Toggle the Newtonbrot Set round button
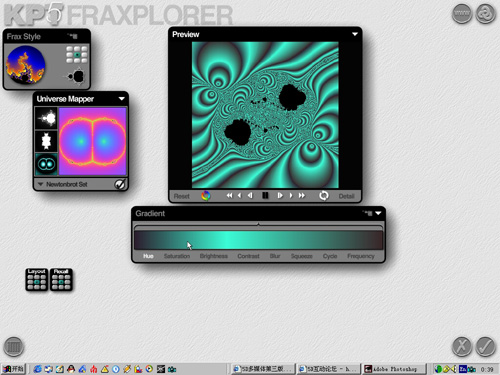 119,184
